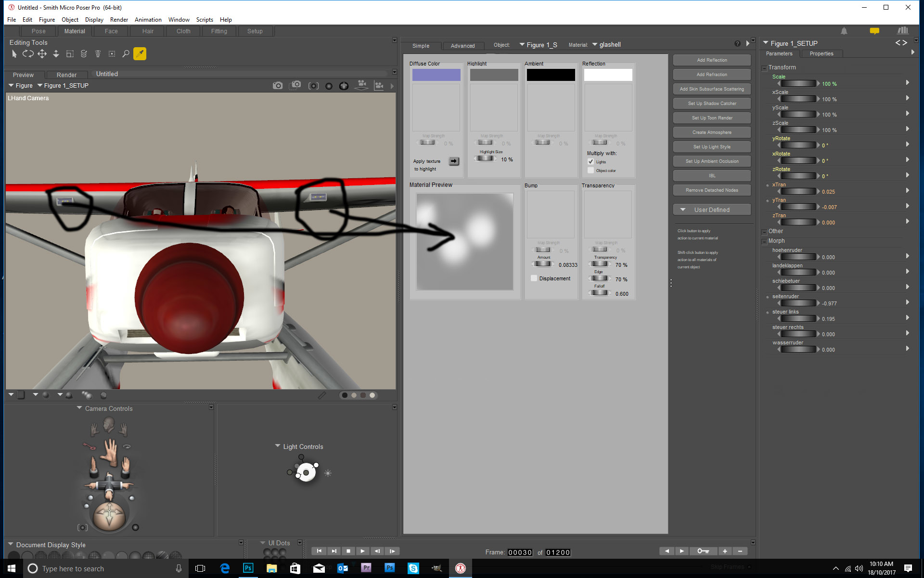This screenshot has width=924, height=578.
Task: Open Photoshop from the Windows taskbar
Action: [248, 568]
